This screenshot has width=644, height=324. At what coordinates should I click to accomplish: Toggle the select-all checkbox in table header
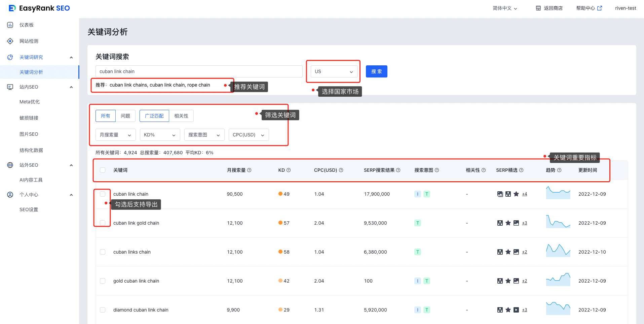click(x=103, y=170)
